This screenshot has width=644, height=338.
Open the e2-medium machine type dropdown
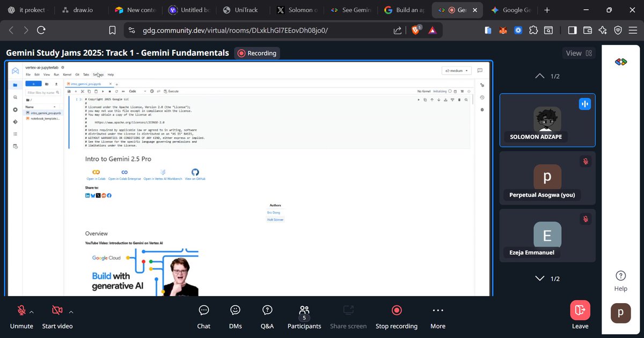click(x=456, y=70)
